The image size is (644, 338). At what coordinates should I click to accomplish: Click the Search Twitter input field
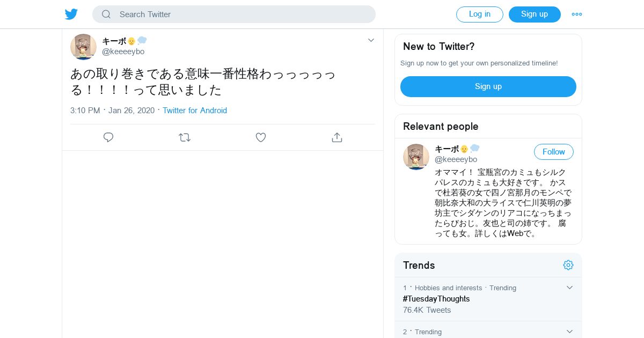[241, 14]
